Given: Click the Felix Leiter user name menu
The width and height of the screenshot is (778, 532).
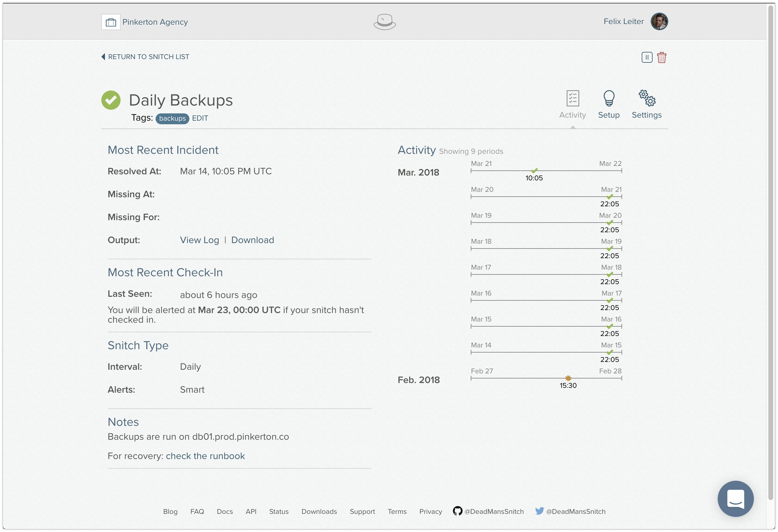Looking at the screenshot, I should click(623, 21).
